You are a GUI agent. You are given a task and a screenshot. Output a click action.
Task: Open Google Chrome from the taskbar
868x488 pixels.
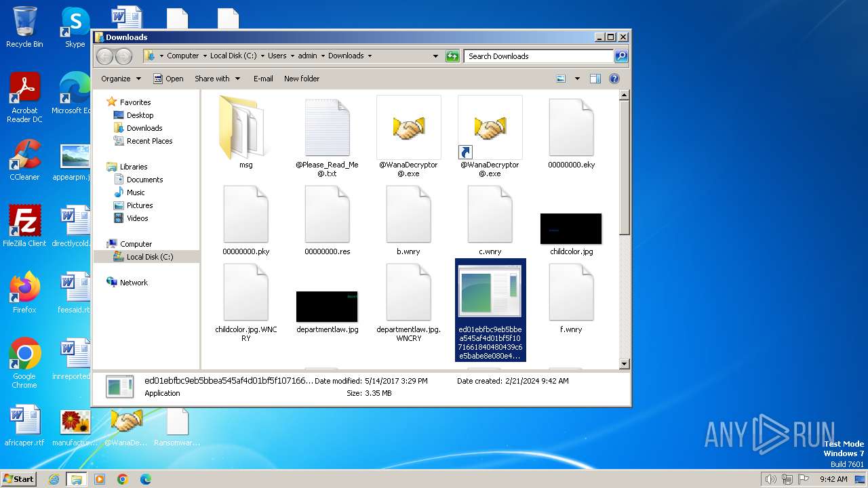(122, 479)
